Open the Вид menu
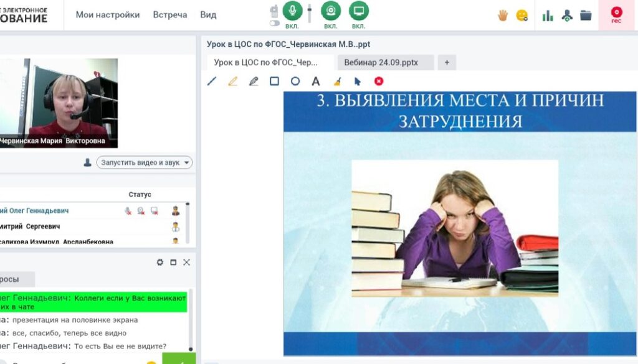 pos(208,15)
